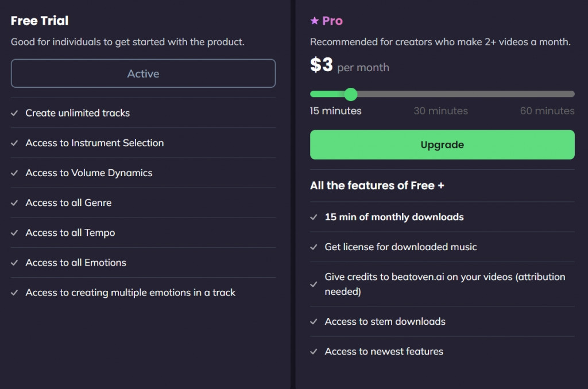Click checkmark next to Access to all Emotions

coord(15,262)
